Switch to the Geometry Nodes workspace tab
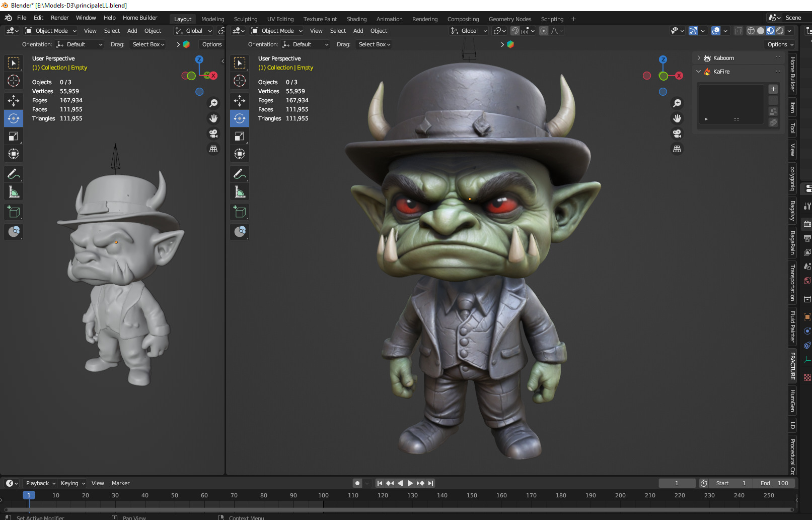This screenshot has height=520, width=812. (x=510, y=19)
